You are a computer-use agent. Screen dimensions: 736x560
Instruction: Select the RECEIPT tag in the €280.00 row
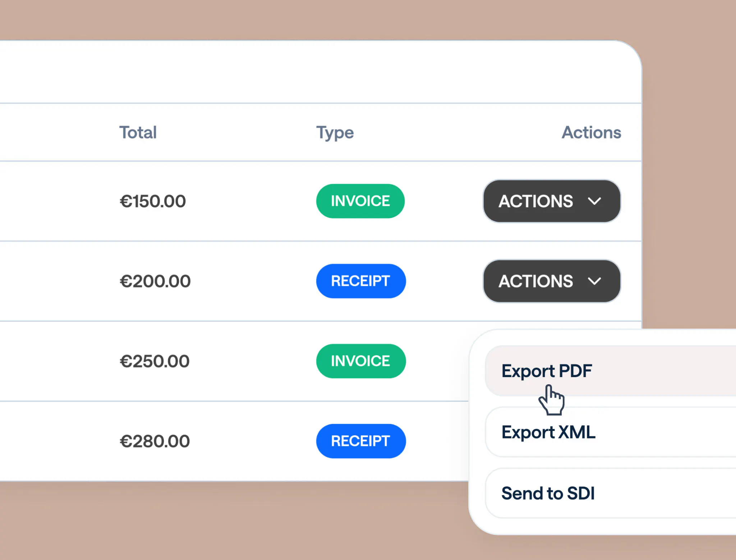(361, 441)
